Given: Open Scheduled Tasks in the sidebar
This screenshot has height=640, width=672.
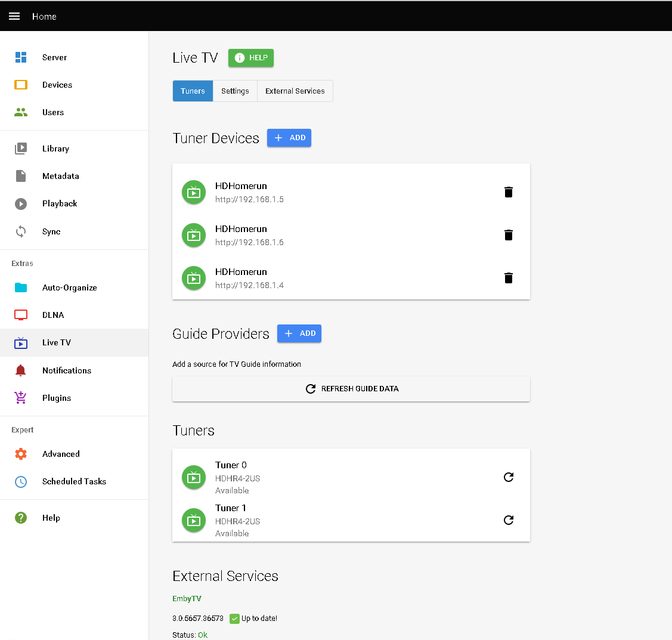Looking at the screenshot, I should tap(75, 481).
